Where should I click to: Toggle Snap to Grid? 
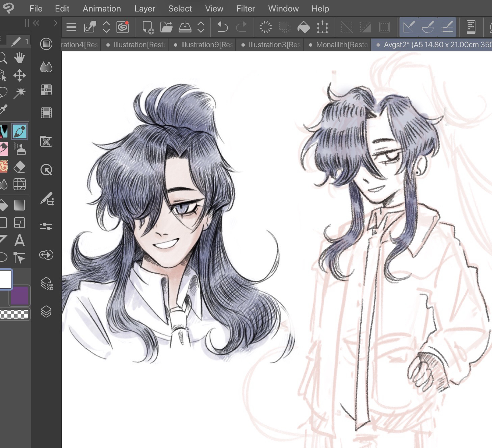(x=447, y=27)
